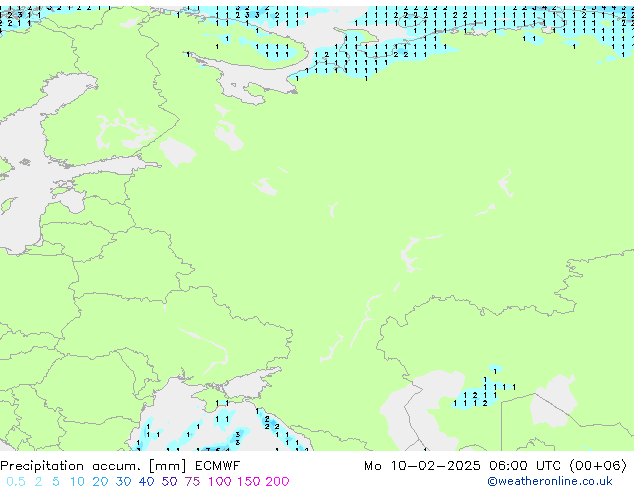The width and height of the screenshot is (634, 490).
Task: Click the 'Precipitation accum. [mm]' title text
Action: pyautogui.click(x=93, y=466)
